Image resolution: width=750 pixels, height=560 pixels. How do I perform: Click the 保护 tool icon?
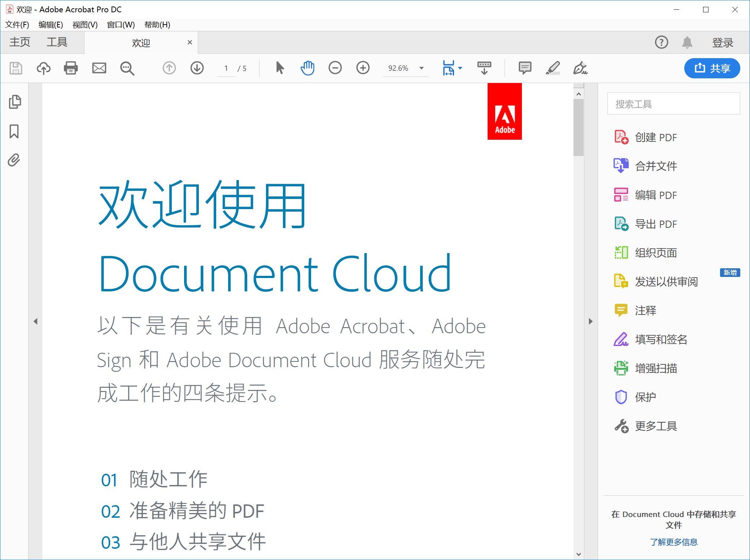621,396
